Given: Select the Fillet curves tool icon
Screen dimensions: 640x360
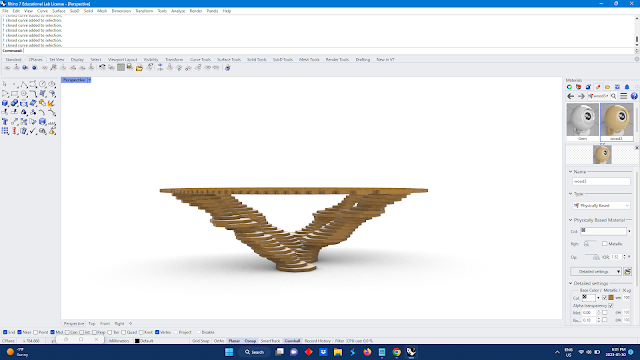Looking at the screenshot, I should coord(33,93).
